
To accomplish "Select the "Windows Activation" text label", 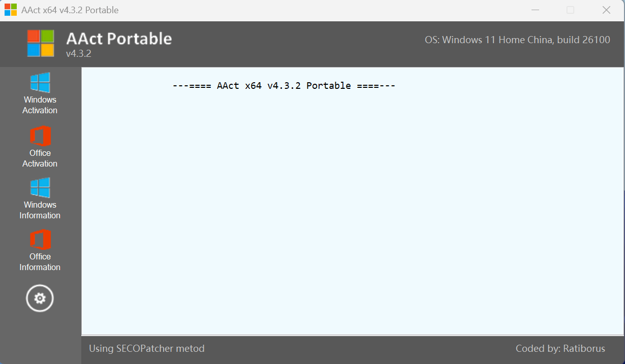I will pyautogui.click(x=40, y=105).
